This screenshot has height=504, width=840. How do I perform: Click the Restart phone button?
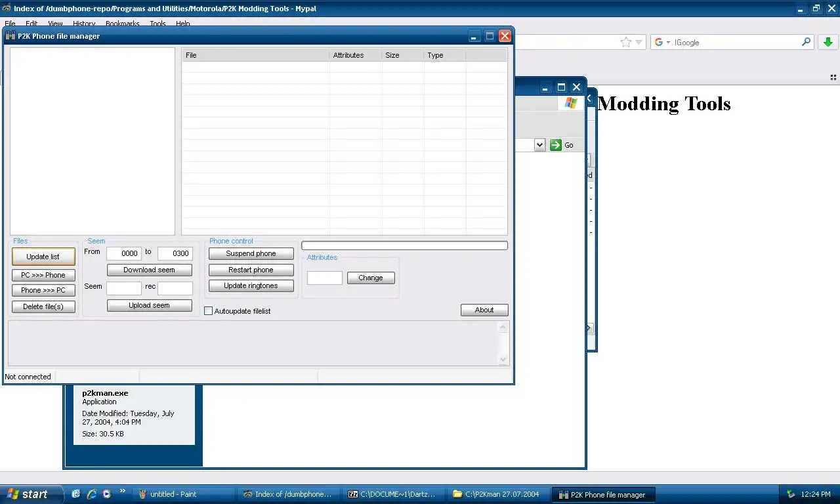point(251,270)
